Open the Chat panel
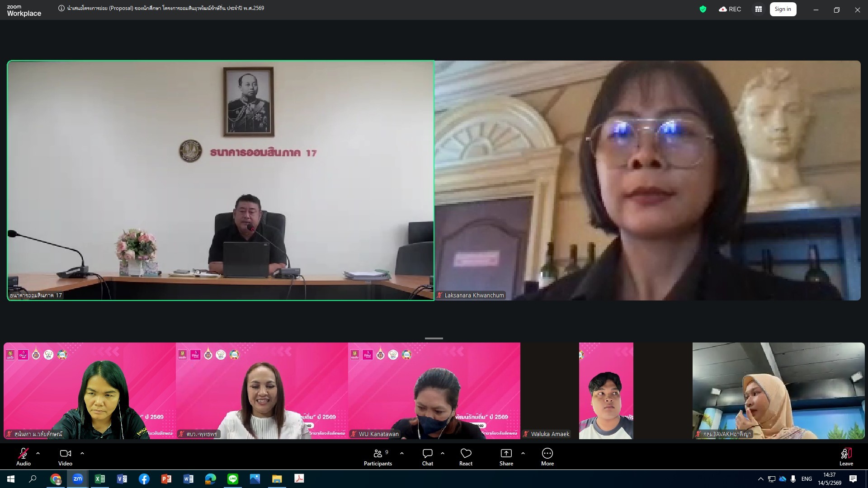The width and height of the screenshot is (868, 488). coord(427,457)
